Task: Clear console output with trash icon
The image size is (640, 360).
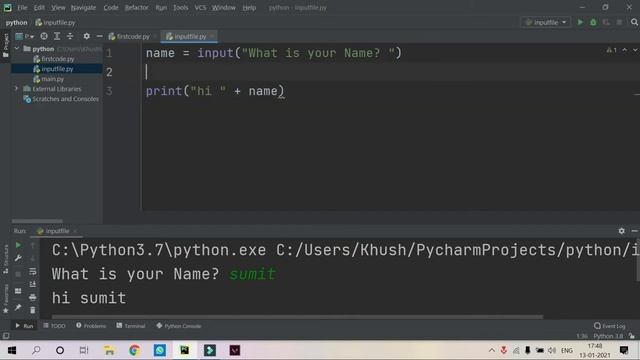Action: coord(33,310)
